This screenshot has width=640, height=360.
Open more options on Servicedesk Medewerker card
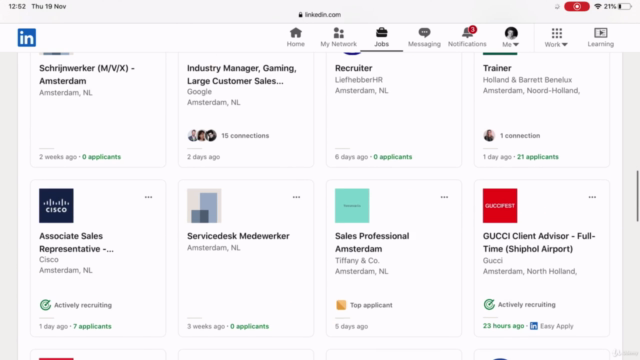[296, 197]
